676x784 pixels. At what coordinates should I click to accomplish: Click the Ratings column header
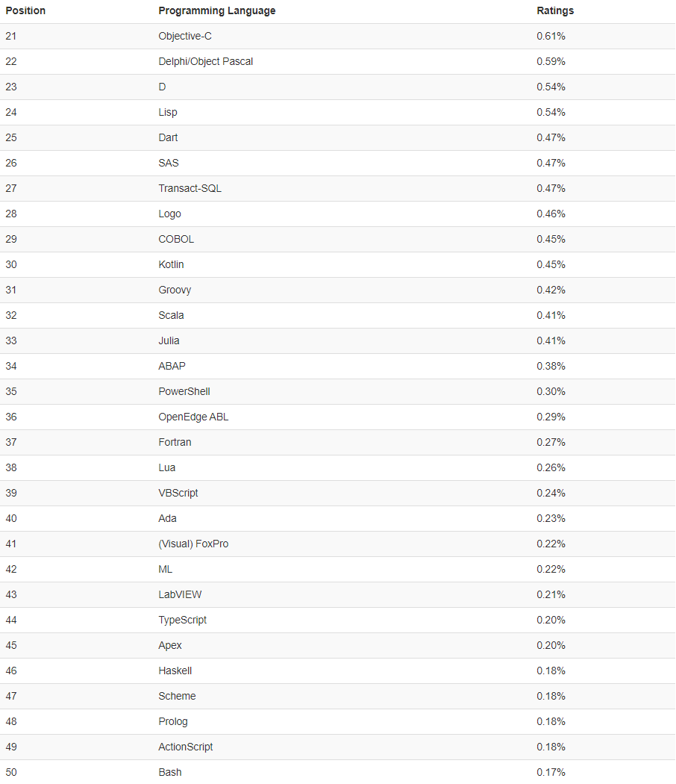click(x=555, y=11)
